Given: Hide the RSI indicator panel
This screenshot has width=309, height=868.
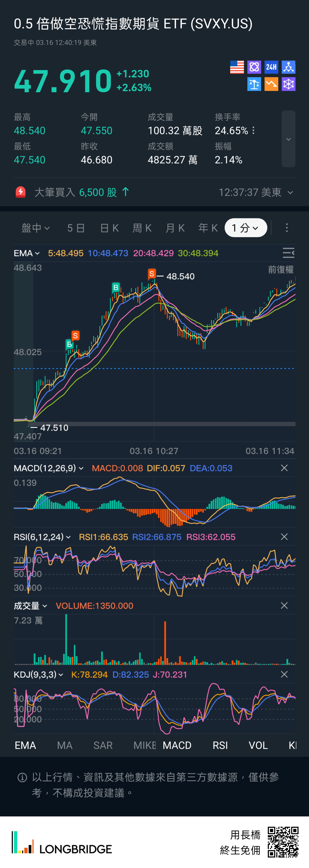Looking at the screenshot, I should [284, 537].
